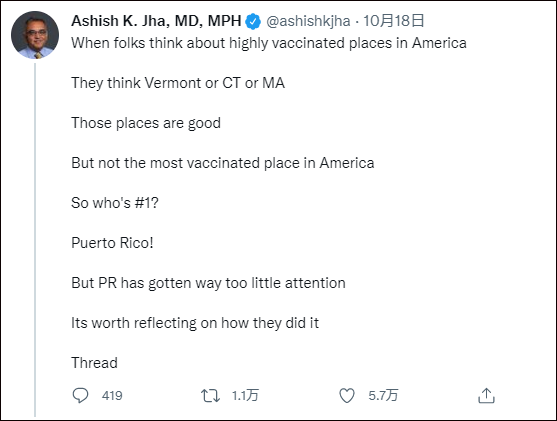The image size is (557, 421).
Task: Click the tweet line 'Puerto Rico!'
Action: click(x=112, y=243)
